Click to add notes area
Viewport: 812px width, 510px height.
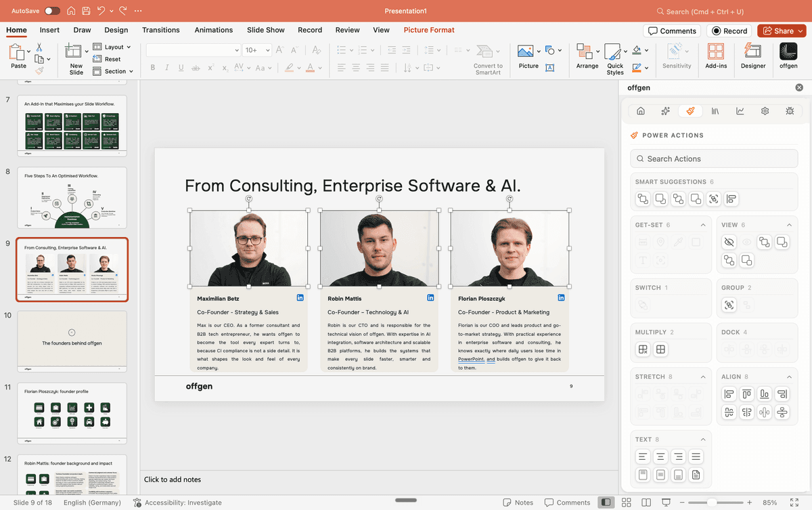pyautogui.click(x=379, y=480)
